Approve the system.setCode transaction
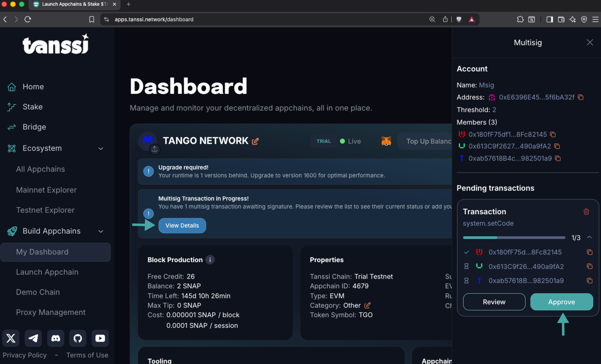601x364 pixels. click(561, 302)
